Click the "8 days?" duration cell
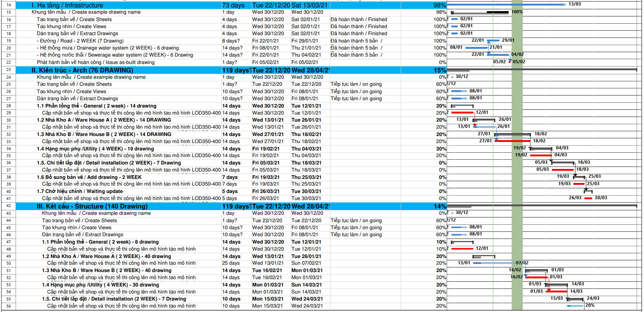This screenshot has width=644, height=312. pyautogui.click(x=231, y=41)
